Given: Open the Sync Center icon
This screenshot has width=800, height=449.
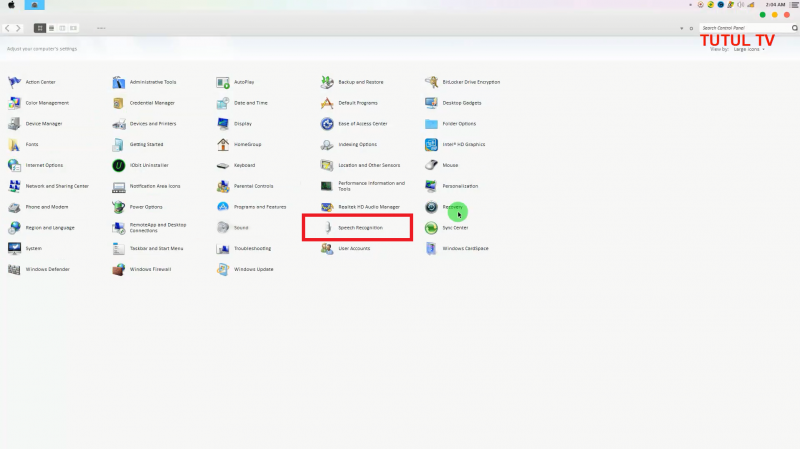Looking at the screenshot, I should tap(431, 228).
